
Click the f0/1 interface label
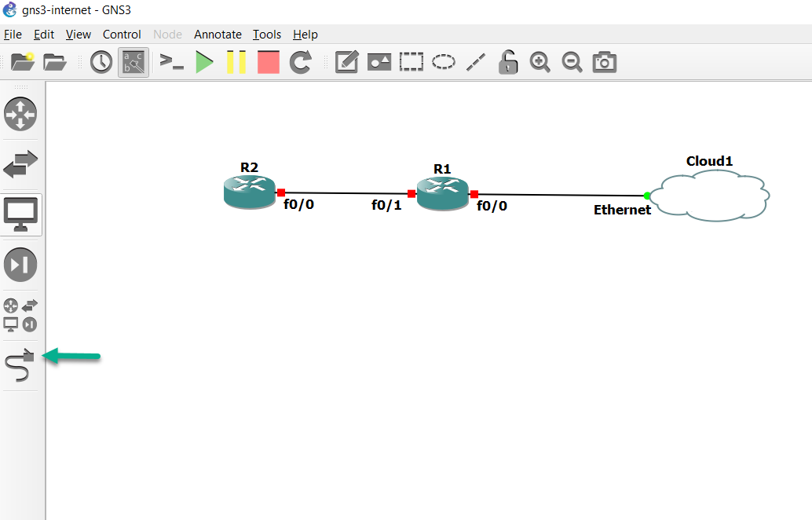coord(386,205)
